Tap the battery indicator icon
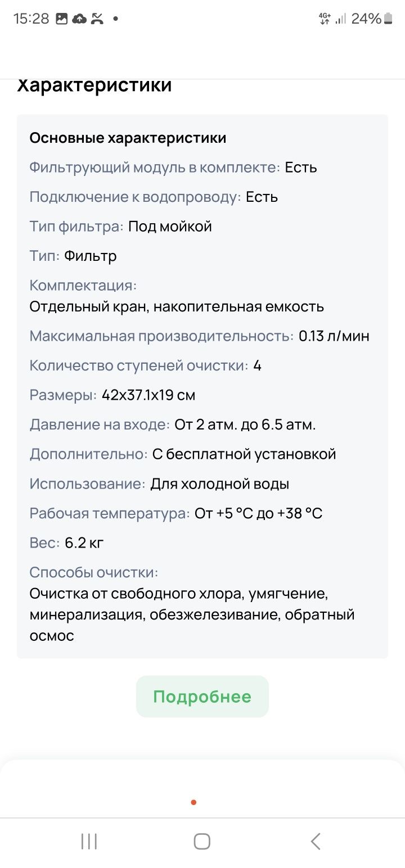Image resolution: width=405 pixels, height=868 pixels. click(388, 19)
